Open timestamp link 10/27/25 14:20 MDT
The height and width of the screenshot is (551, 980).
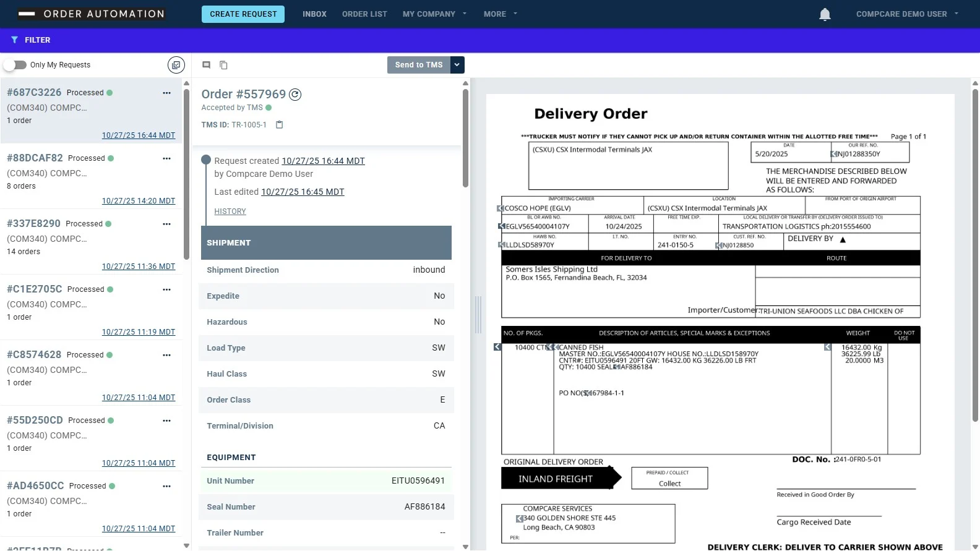click(139, 201)
